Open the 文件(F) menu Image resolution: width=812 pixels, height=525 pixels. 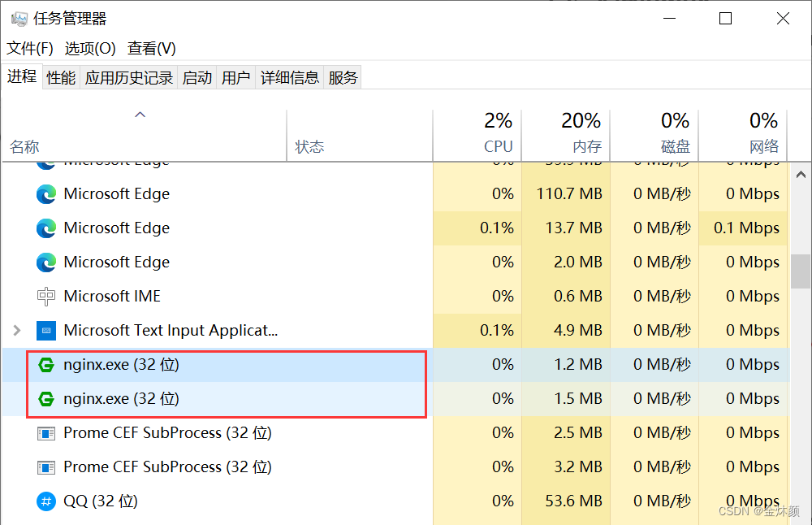[30, 48]
